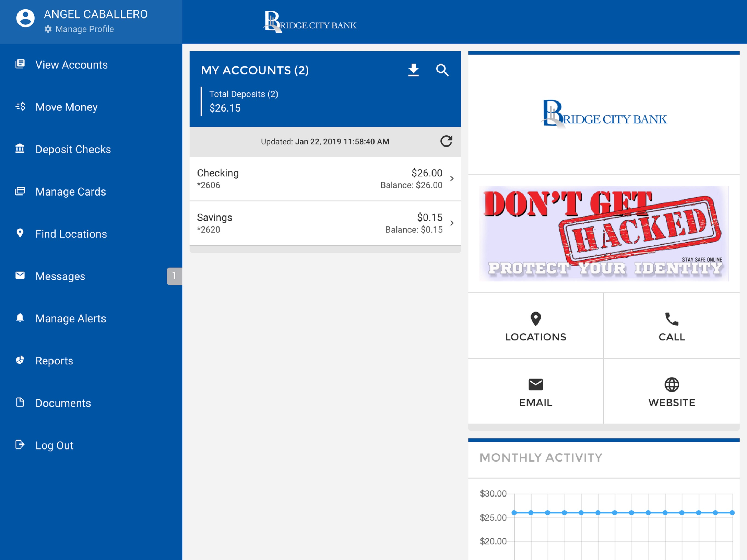747x560 pixels.
Task: Click the Find Locations pin icon
Action: pos(20,233)
